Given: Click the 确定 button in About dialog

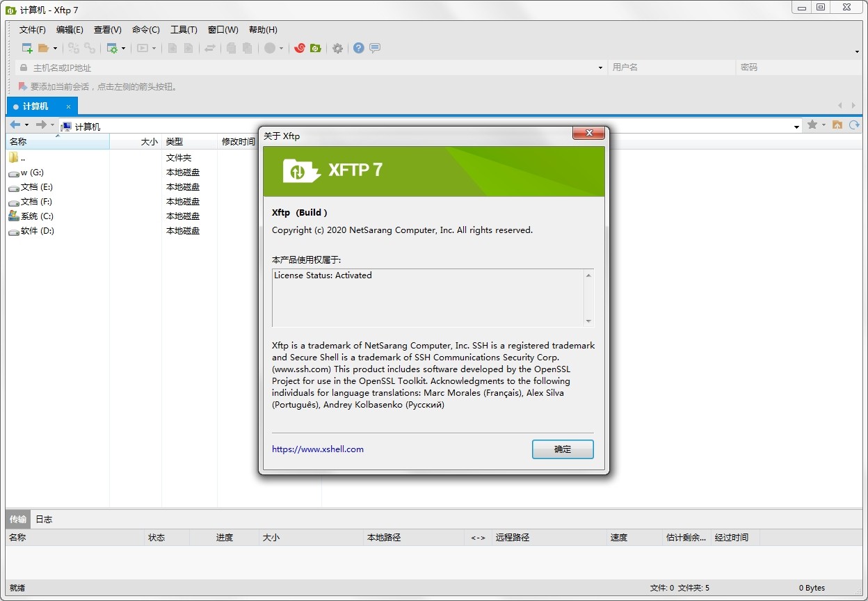Looking at the screenshot, I should 563,449.
